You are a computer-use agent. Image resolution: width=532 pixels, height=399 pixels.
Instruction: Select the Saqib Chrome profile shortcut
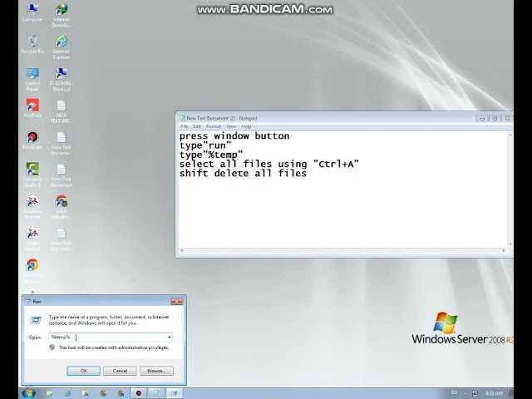coord(62,207)
